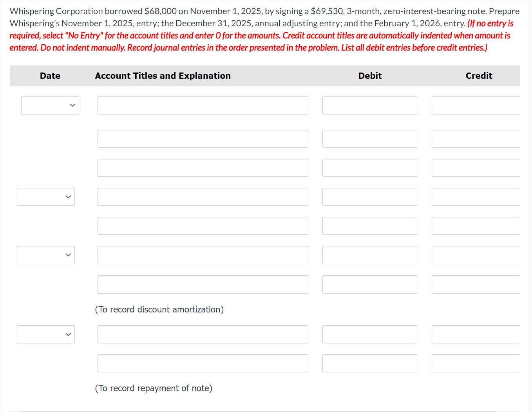
Task: Select the last debit amount field
Action: pos(369,363)
